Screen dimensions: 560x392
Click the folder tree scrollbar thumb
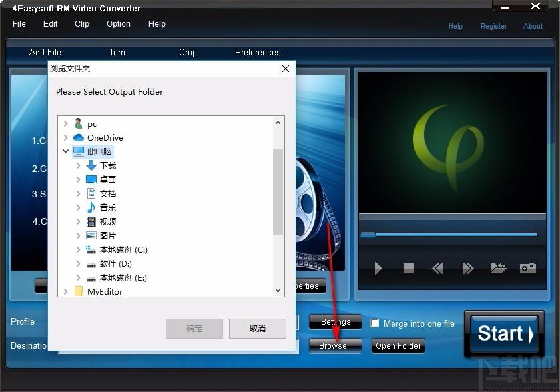tap(278, 192)
